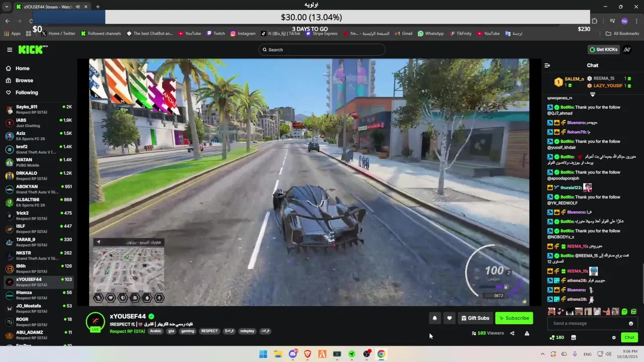Open the Chrome extensions puzzle icon

[x=595, y=21]
